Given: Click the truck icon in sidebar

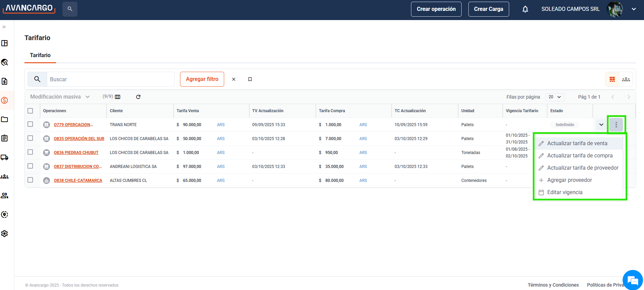Looking at the screenshot, I should coord(5,157).
